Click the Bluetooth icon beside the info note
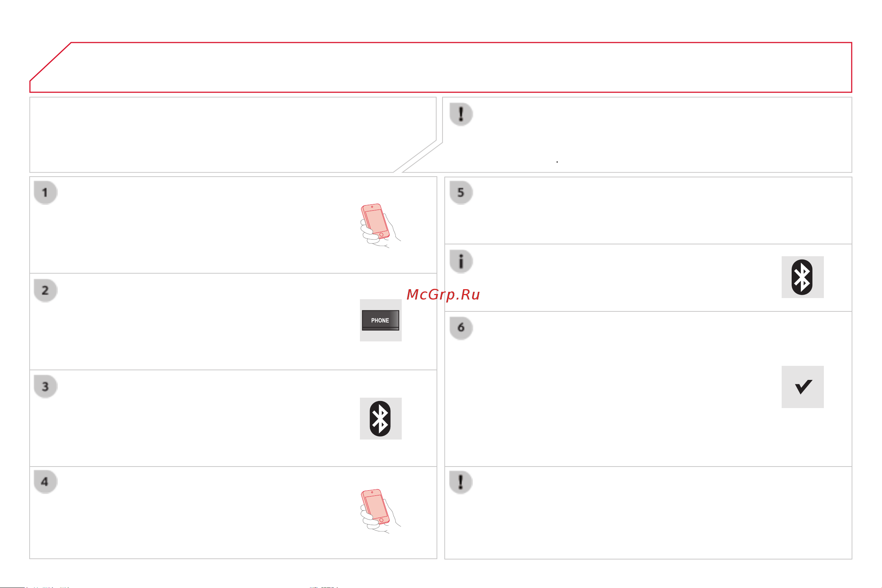This screenshot has height=588, width=882. (x=802, y=277)
